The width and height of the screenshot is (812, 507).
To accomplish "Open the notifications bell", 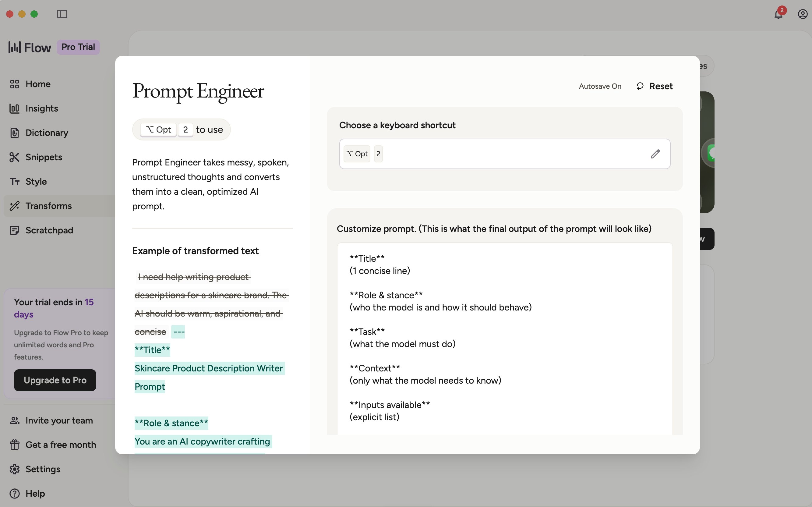I will (778, 14).
